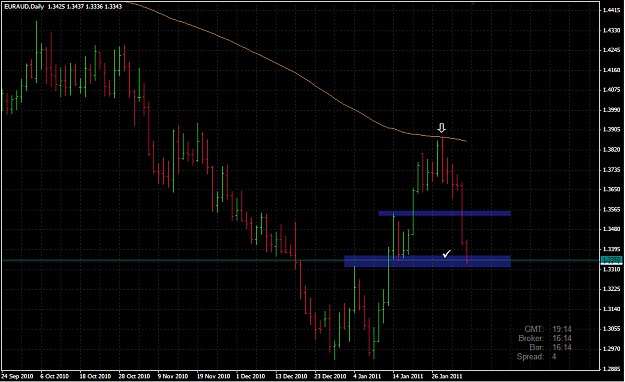Click the 1.3225 price axis label
Viewport: 625px width, 382px height.
pyautogui.click(x=611, y=289)
